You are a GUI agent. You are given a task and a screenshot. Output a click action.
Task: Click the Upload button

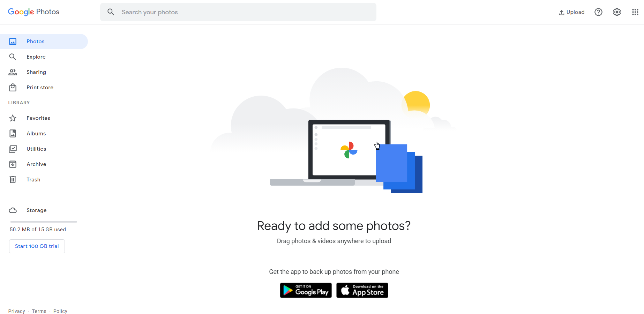click(x=571, y=12)
